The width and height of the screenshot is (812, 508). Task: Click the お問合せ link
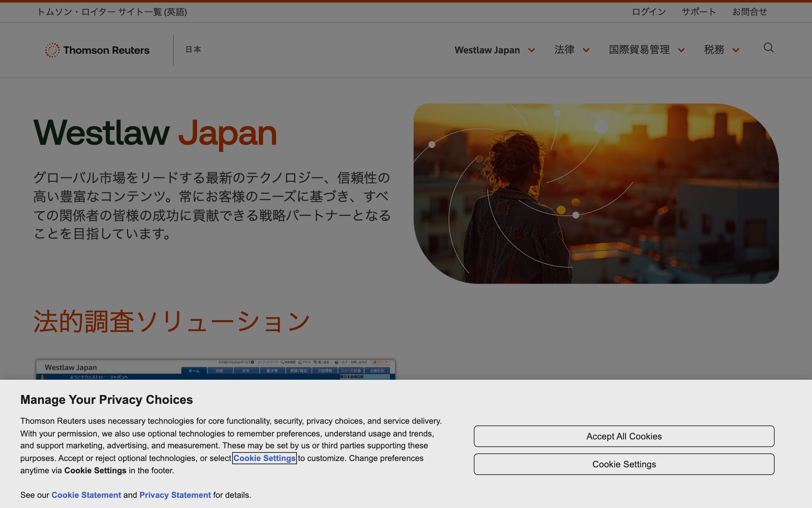click(749, 12)
